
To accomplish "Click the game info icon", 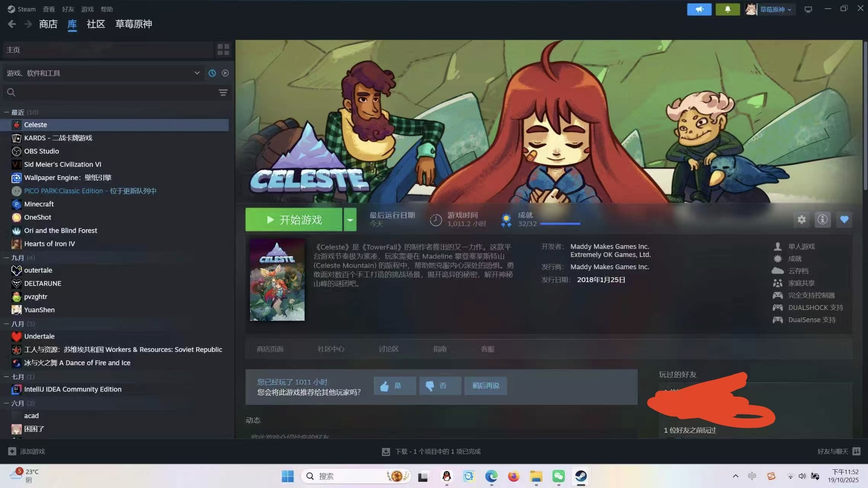I will point(822,220).
